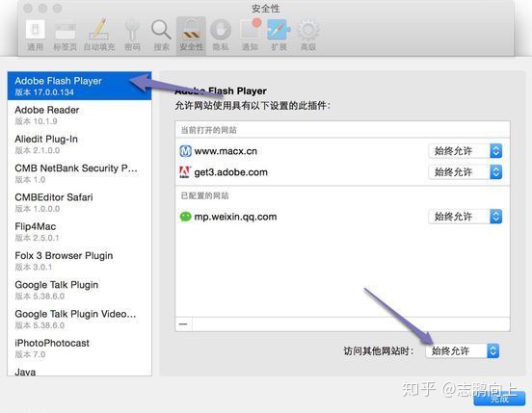This screenshot has width=532, height=413.
Task: Select Aliedit Plug-In in plugin list
Action: (79, 144)
